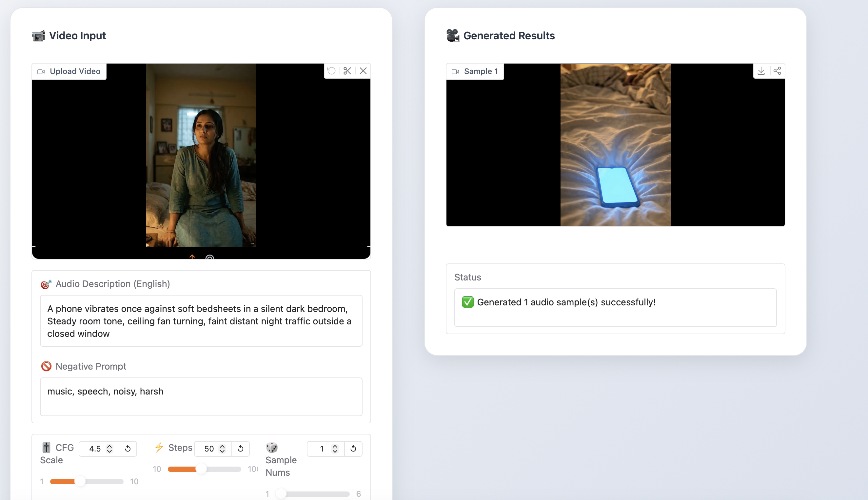The width and height of the screenshot is (868, 500).
Task: Click the text 'Generated 1 audio sample(s) successfully!'
Action: click(x=566, y=302)
